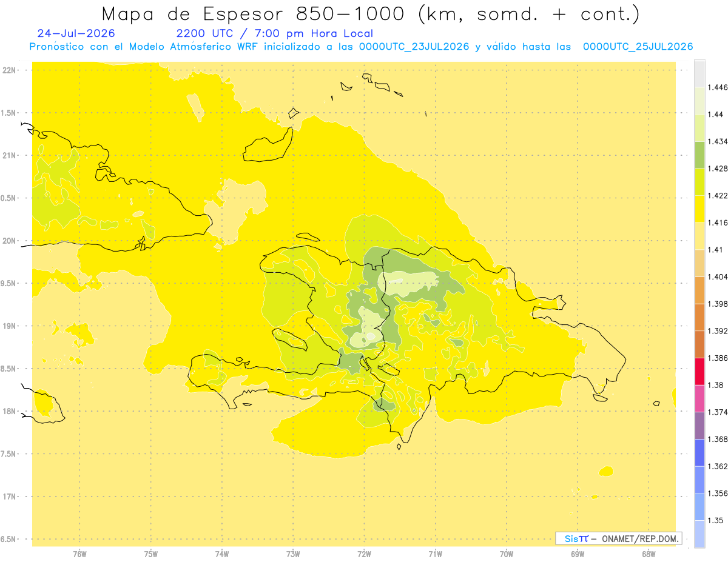The image size is (728, 562).
Task: Click the legend value '1.38'
Action: click(x=716, y=385)
